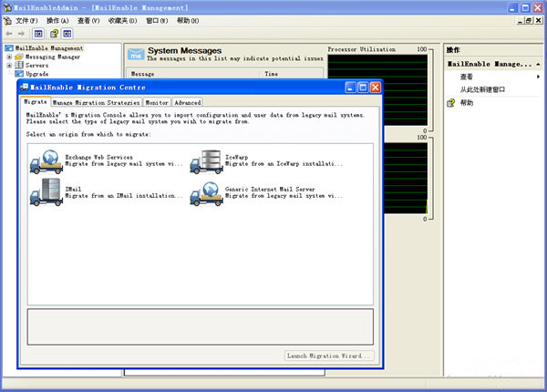
Task: Click 帮助 link in actions pane
Action: 467,103
